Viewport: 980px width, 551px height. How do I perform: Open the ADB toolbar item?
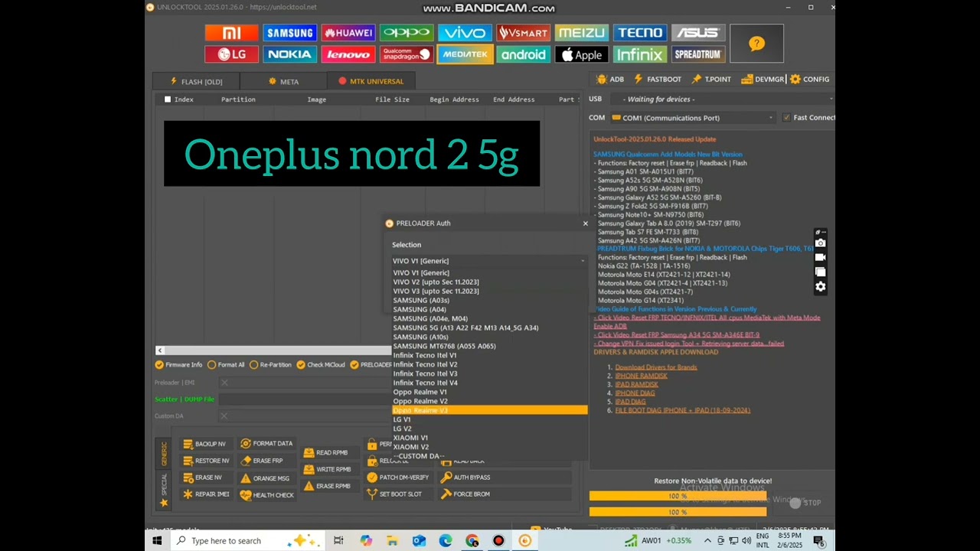(x=610, y=79)
